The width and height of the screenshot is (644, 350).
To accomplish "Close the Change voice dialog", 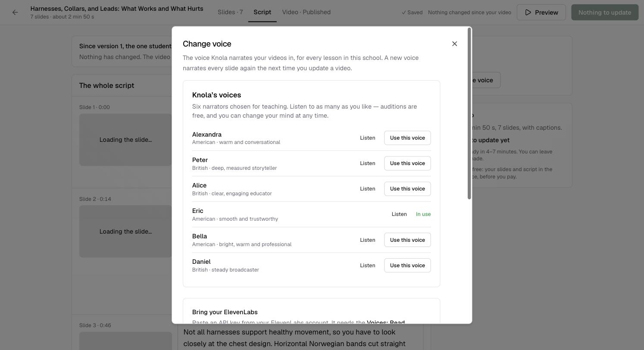I will [454, 44].
